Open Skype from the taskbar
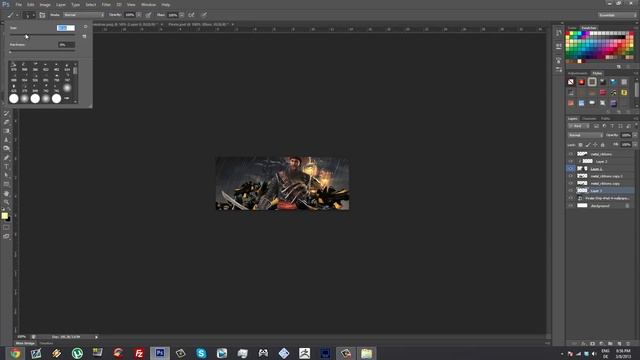Screen dimensions: 640x360 (x=201, y=353)
